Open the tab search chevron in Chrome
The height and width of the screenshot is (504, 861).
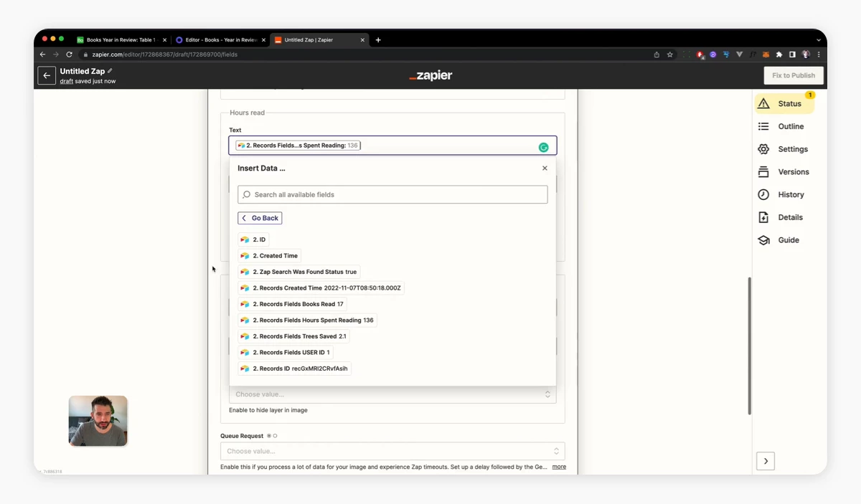[x=817, y=40]
